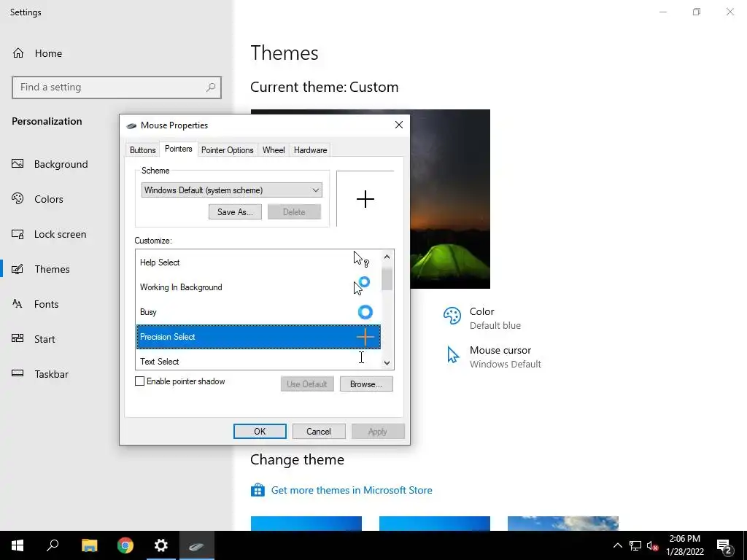Switch to the Wheel tab
Screen dimensions: 747x560
[x=274, y=150]
